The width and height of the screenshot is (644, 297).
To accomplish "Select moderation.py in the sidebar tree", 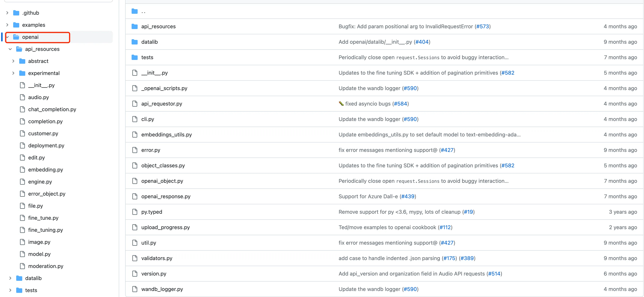I will click(x=45, y=266).
